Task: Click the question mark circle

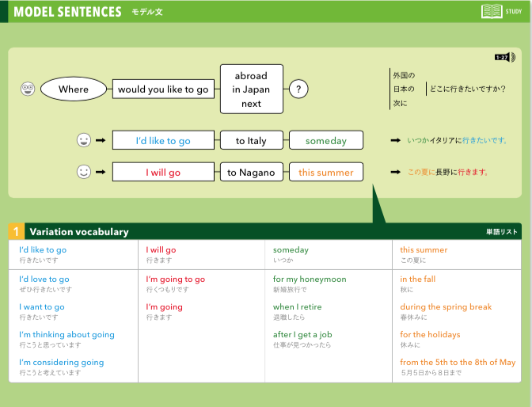Action: [x=298, y=89]
